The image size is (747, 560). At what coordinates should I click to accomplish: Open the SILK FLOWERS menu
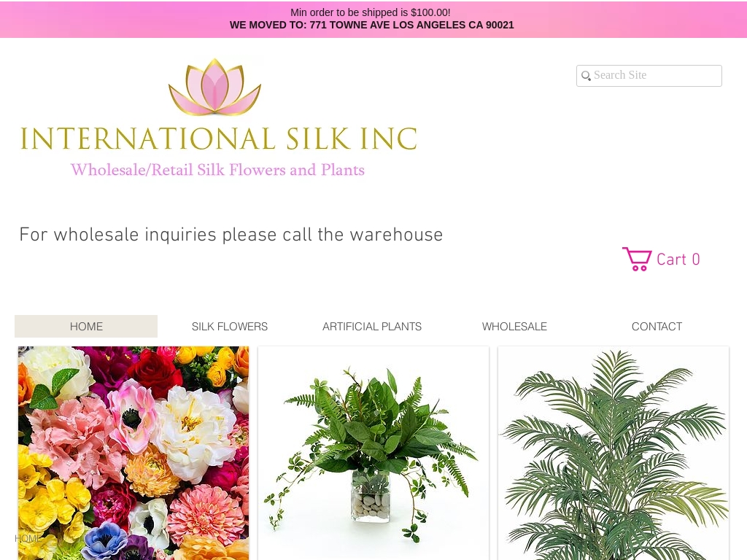[230, 326]
